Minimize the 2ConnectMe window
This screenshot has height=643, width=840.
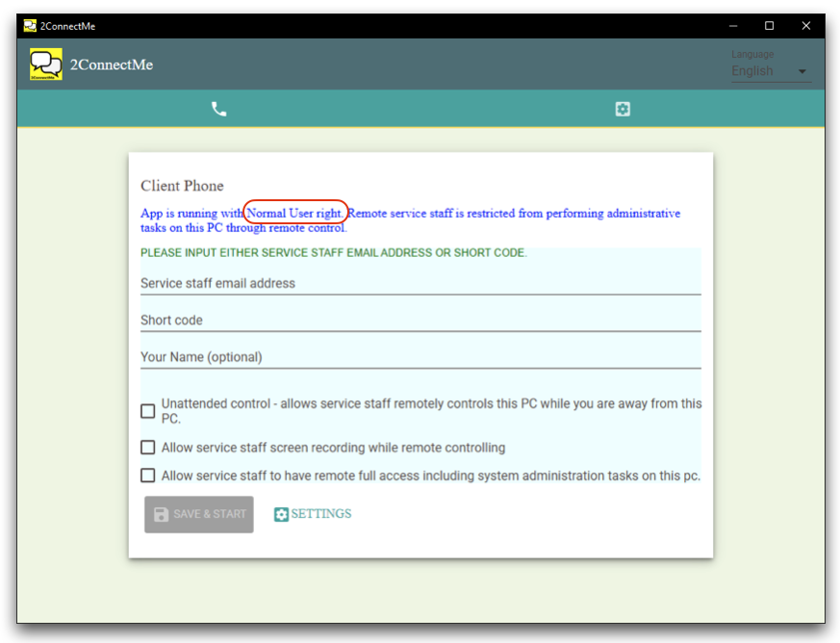pos(733,26)
